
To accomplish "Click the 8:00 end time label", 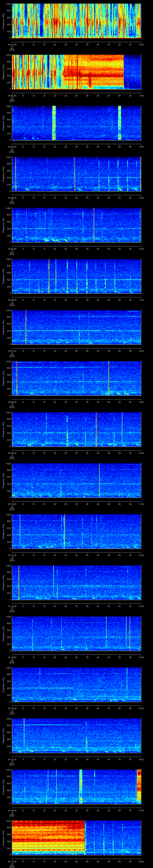I will point(141,351).
